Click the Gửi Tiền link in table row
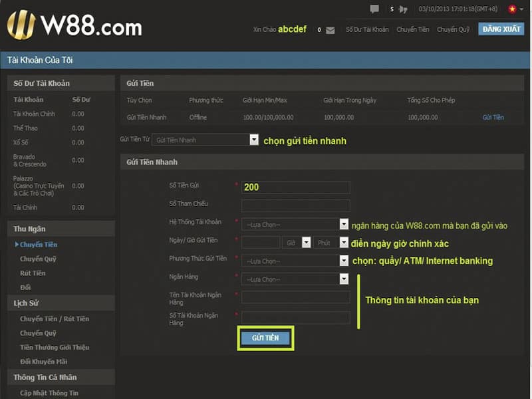Screen dimensions: 532x399 click(x=493, y=118)
